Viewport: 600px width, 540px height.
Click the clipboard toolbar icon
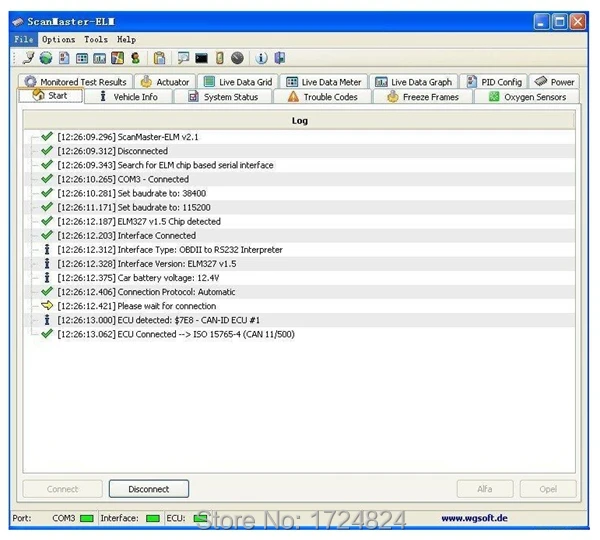click(159, 58)
